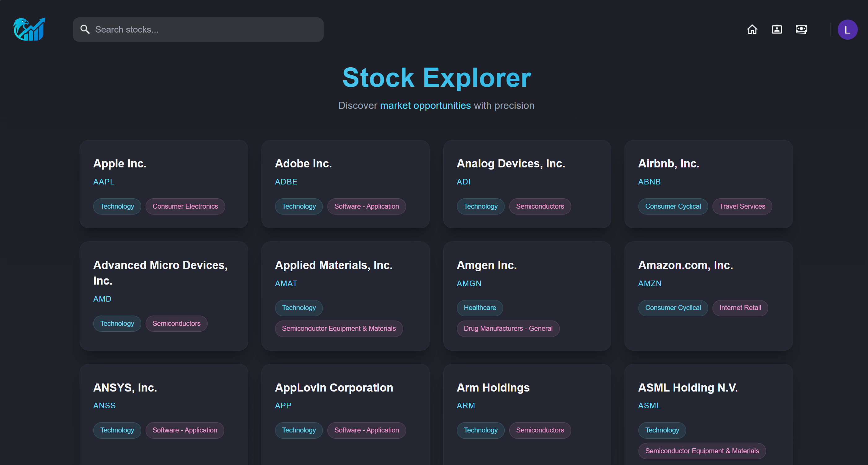
Task: Click the magnifier search icon
Action: pyautogui.click(x=85, y=30)
